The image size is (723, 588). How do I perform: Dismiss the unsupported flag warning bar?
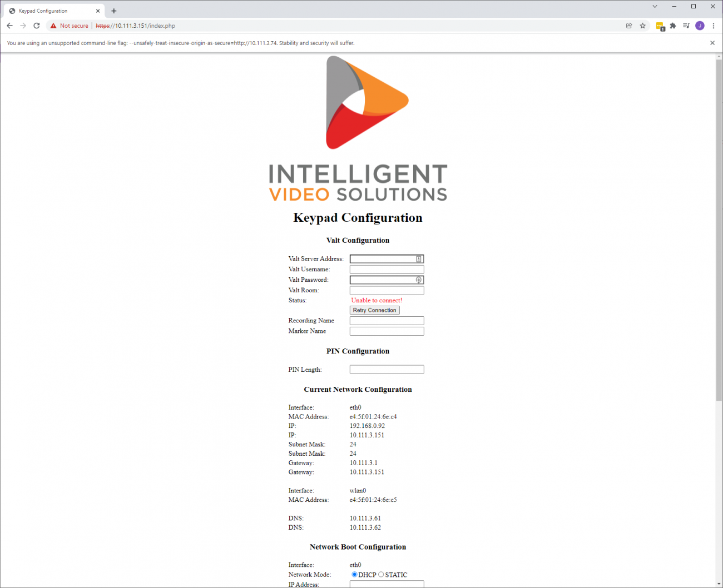(x=712, y=43)
